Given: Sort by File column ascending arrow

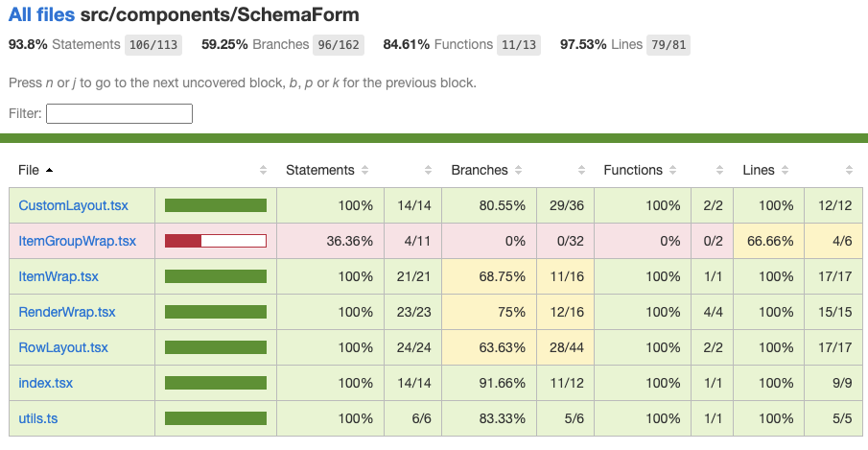Looking at the screenshot, I should 49,170.
